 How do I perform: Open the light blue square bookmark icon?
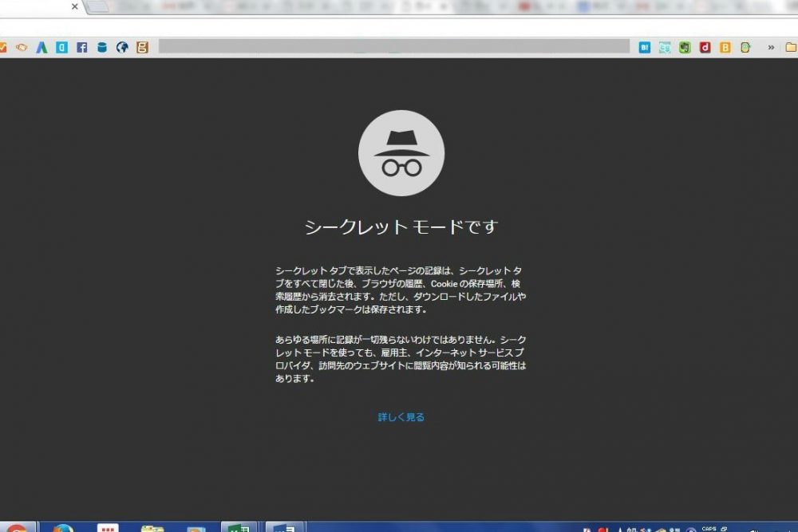click(x=61, y=47)
